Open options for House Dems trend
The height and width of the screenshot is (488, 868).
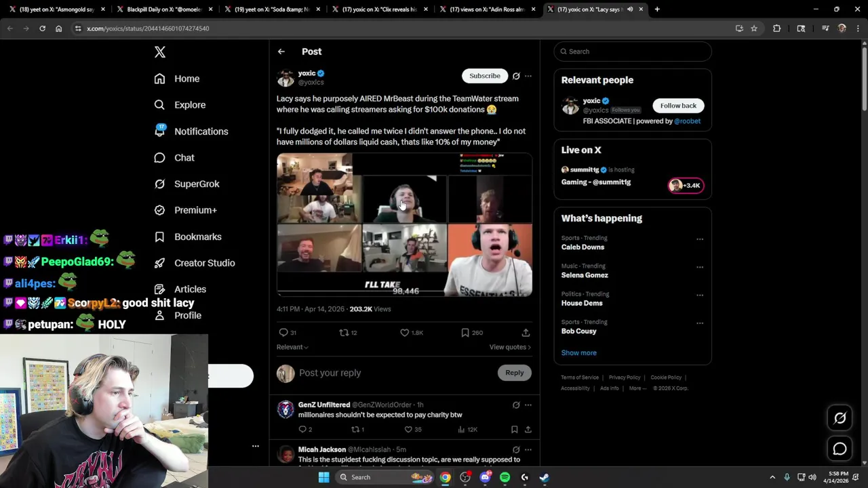pyautogui.click(x=700, y=296)
